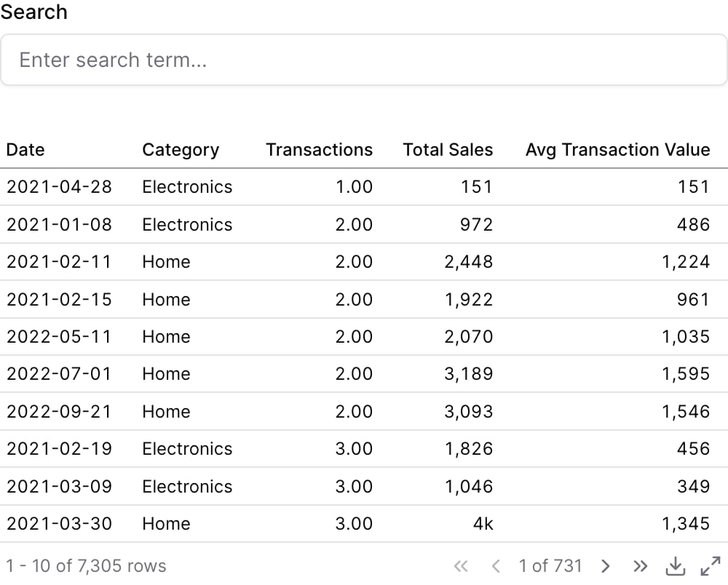Sort by the Category column header
This screenshot has width=728, height=585.
[181, 150]
